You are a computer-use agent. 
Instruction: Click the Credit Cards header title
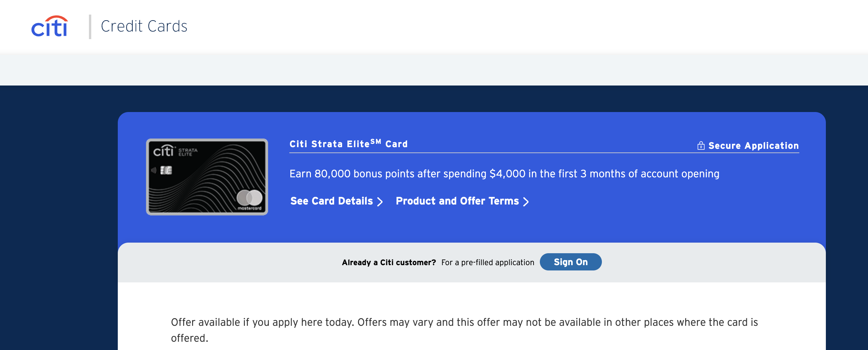144,26
